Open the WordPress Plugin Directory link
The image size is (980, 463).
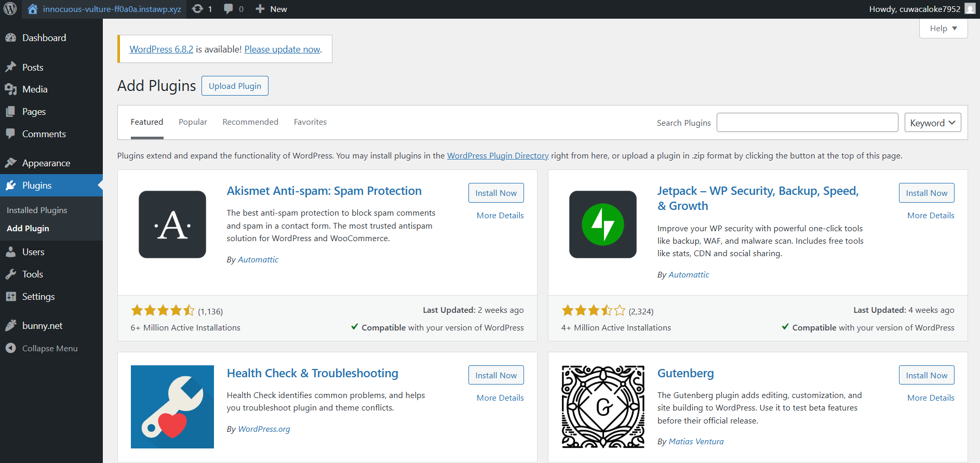click(x=498, y=155)
